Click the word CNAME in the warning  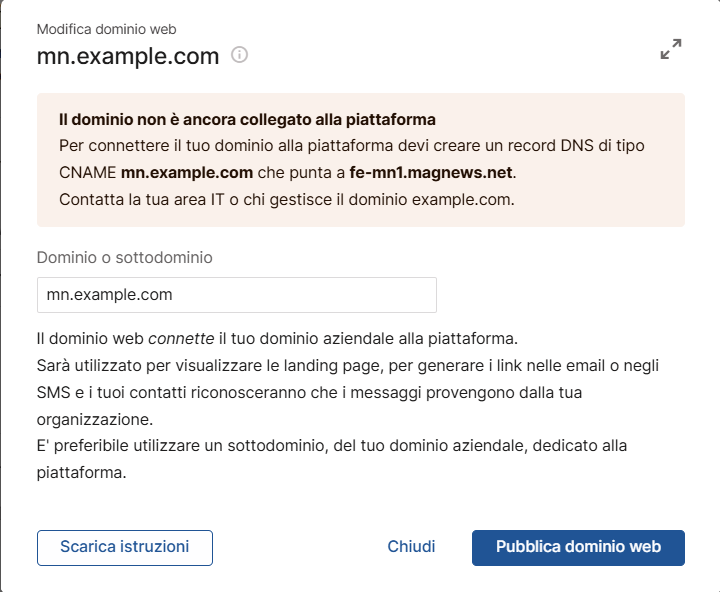[87, 173]
